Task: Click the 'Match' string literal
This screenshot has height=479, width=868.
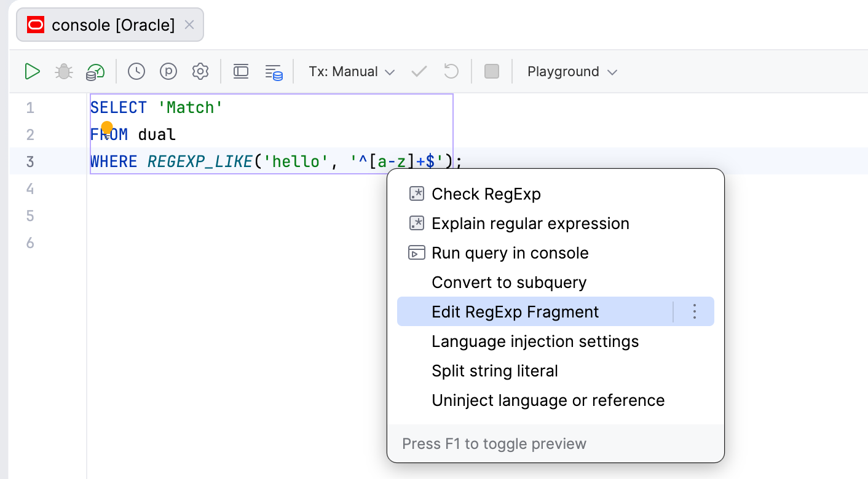Action: coord(191,108)
